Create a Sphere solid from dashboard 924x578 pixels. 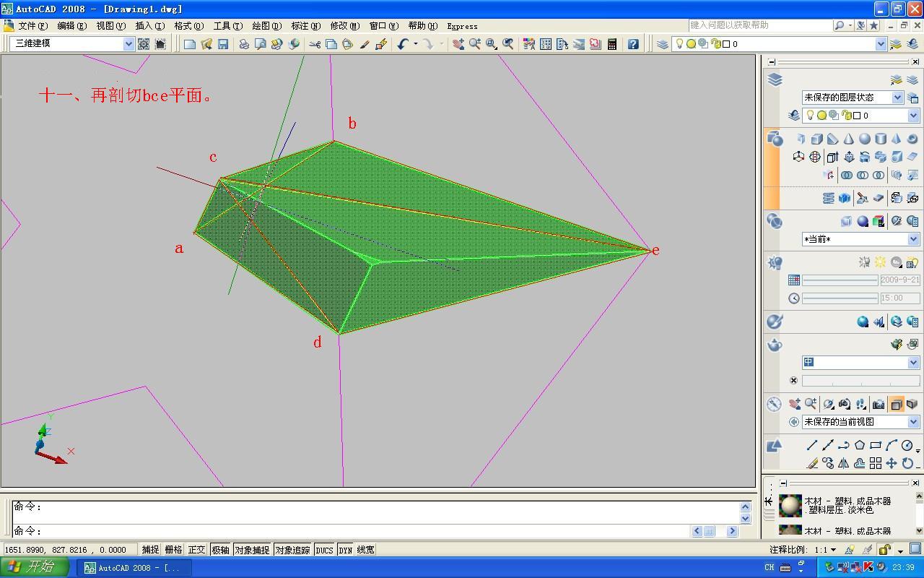click(x=865, y=139)
